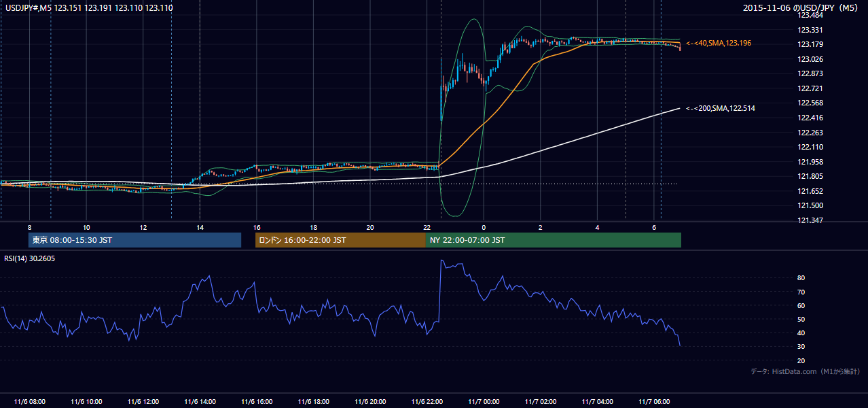Click the RSI scale value 70
Screen dimensions: 868x408
[x=801, y=292]
